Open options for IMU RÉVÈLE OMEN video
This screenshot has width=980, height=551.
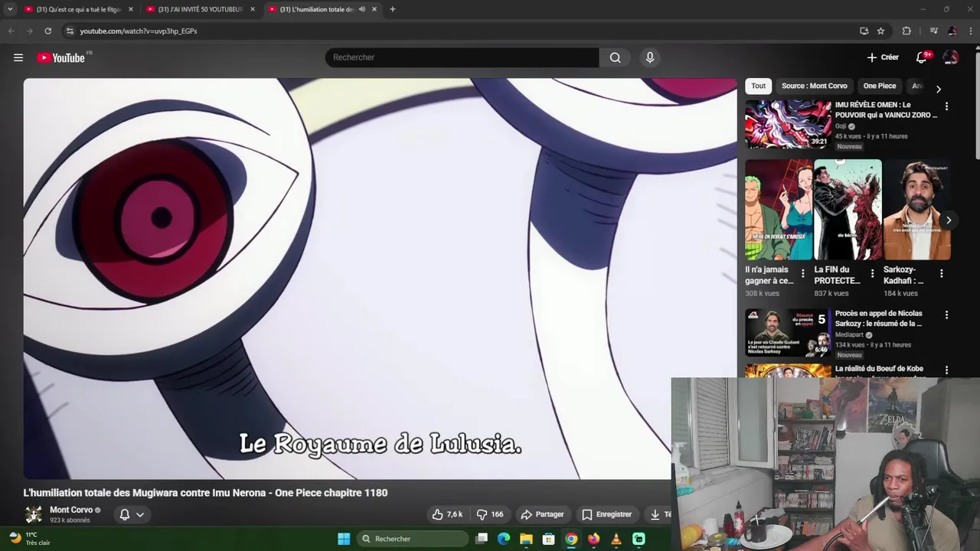946,106
